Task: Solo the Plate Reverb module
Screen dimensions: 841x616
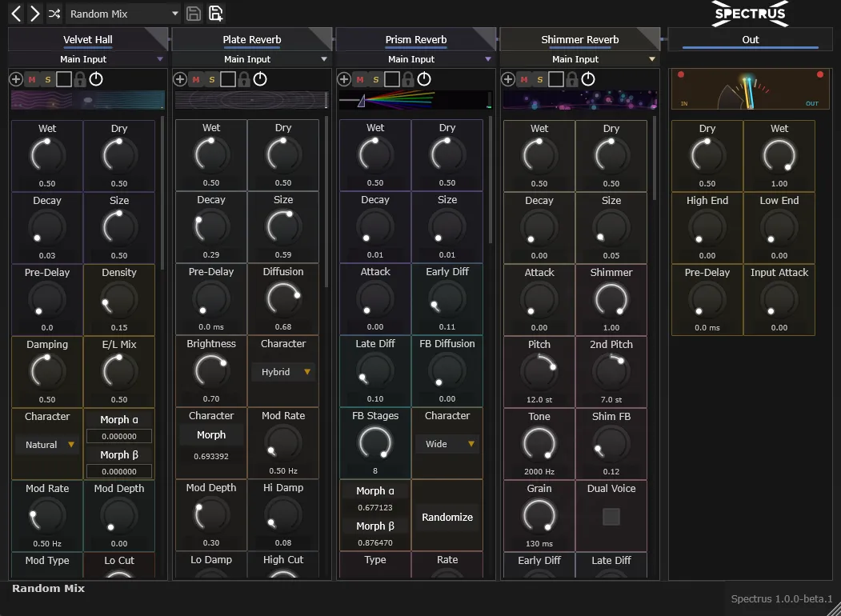Action: tap(212, 79)
